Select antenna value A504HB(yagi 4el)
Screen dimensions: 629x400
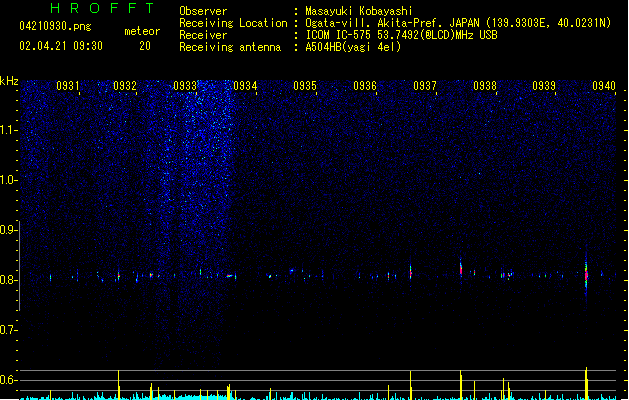tap(353, 47)
